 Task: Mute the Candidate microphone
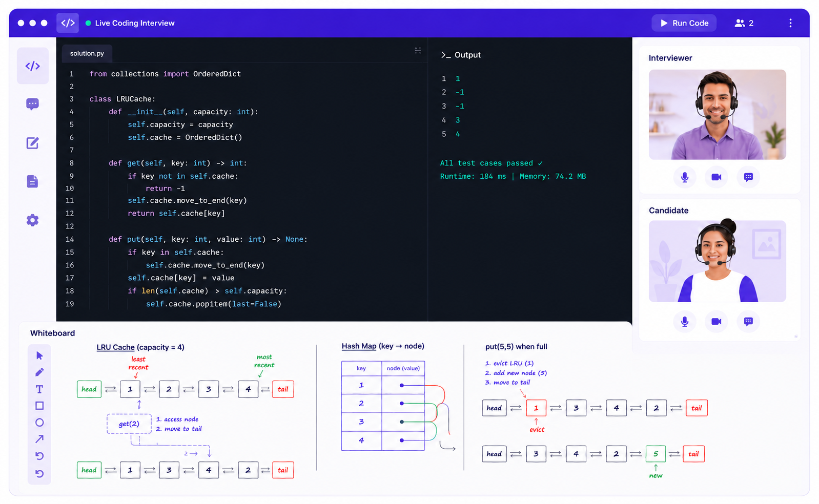685,322
